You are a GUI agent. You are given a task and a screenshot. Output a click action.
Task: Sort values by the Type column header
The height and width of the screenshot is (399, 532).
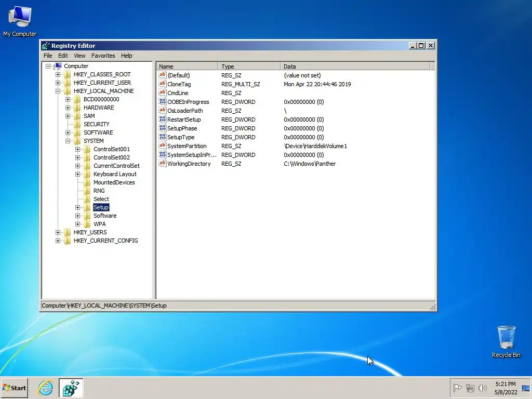pos(249,66)
